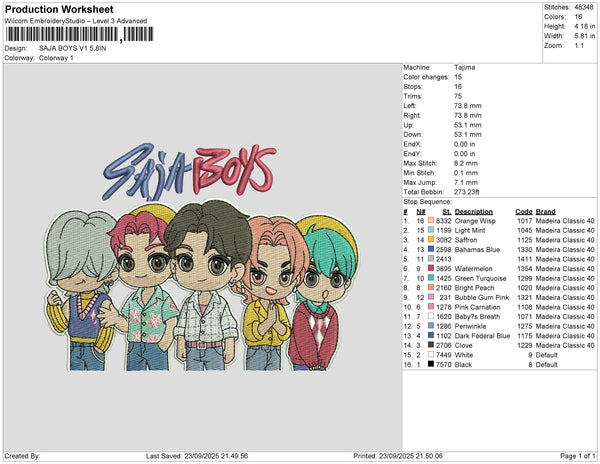The height and width of the screenshot is (464, 600).
Task: Select the Watermelon color swatch
Action: pos(431,269)
